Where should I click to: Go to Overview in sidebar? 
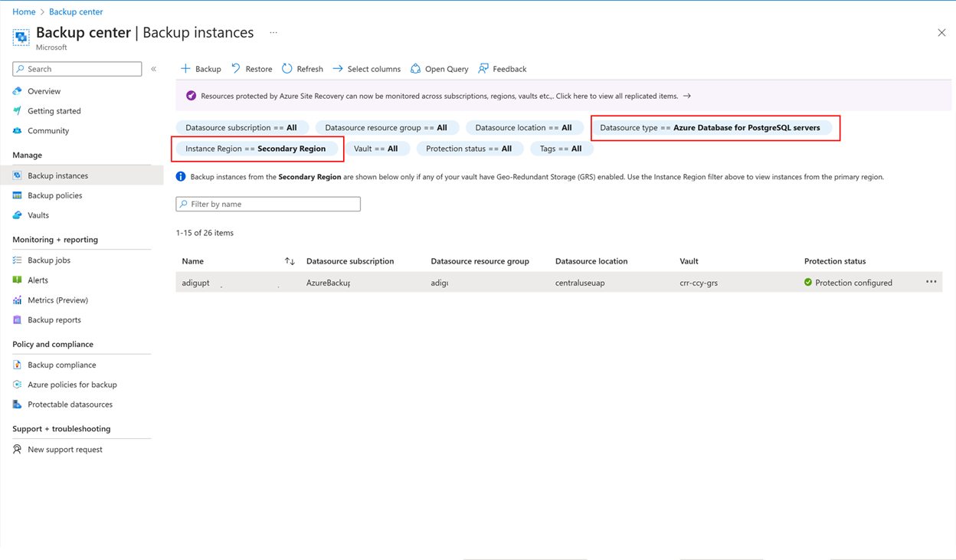(x=44, y=91)
